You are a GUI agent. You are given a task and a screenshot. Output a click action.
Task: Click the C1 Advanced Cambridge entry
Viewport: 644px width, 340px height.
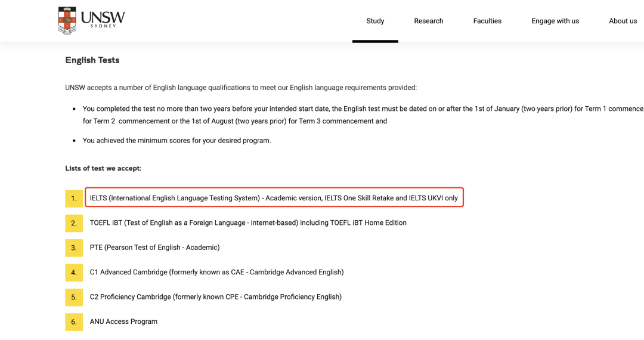point(216,273)
